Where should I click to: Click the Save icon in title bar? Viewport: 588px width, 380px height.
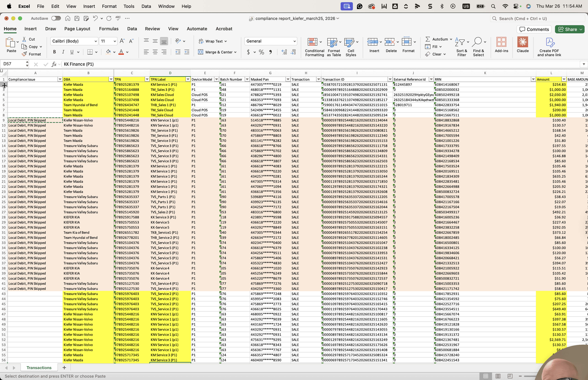point(77,18)
